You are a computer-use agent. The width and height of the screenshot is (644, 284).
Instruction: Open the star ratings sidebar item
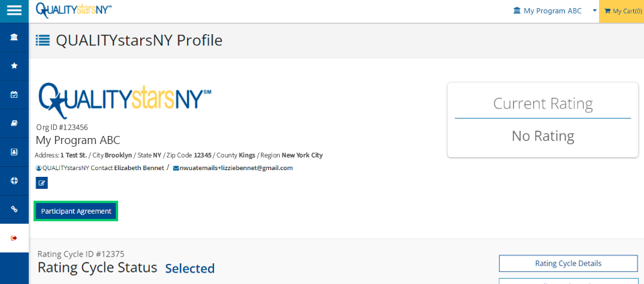click(x=14, y=66)
